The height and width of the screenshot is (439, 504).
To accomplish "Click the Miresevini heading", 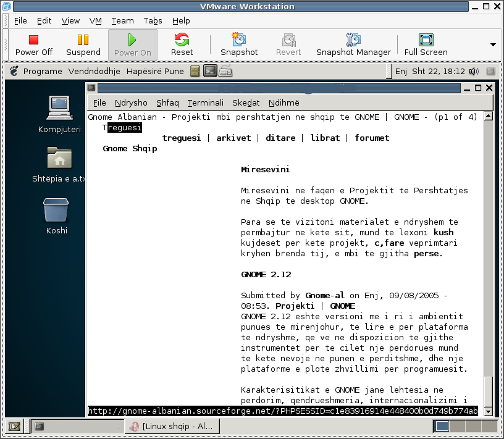I will (265, 169).
